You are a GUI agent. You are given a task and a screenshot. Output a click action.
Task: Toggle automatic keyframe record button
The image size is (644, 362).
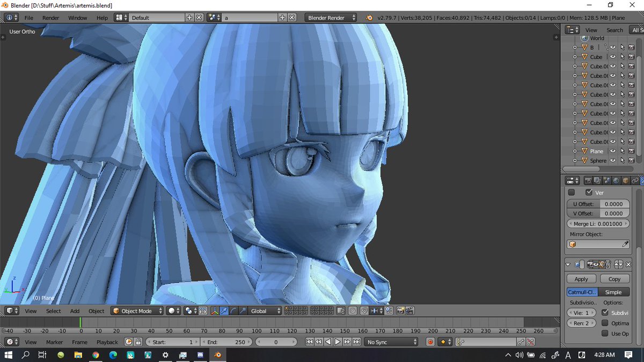coord(430,342)
